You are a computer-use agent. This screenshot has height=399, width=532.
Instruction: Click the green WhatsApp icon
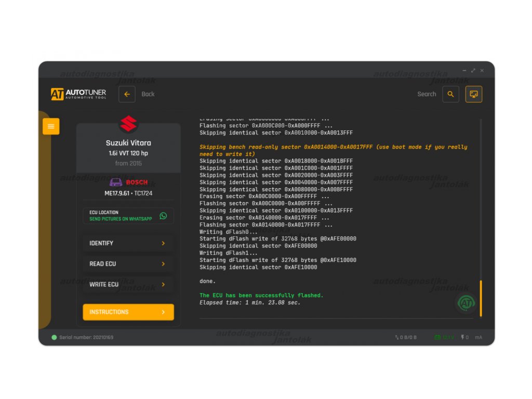point(163,216)
